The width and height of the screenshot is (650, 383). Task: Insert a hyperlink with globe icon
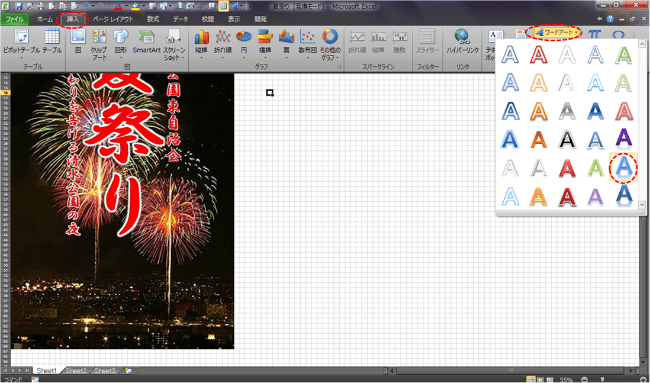point(462,41)
